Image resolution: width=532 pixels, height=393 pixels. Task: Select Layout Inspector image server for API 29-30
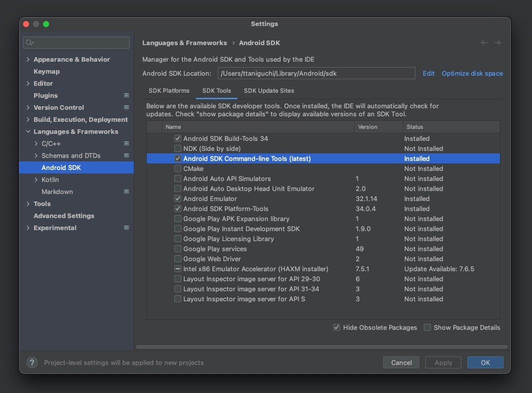tap(323, 279)
